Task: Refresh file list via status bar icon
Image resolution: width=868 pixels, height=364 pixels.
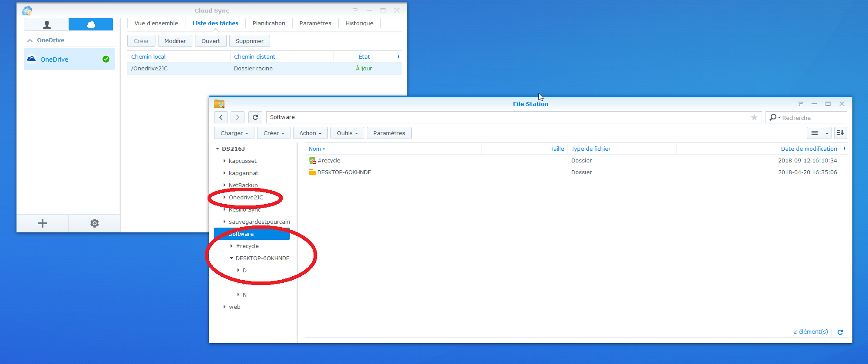Action: [x=840, y=332]
